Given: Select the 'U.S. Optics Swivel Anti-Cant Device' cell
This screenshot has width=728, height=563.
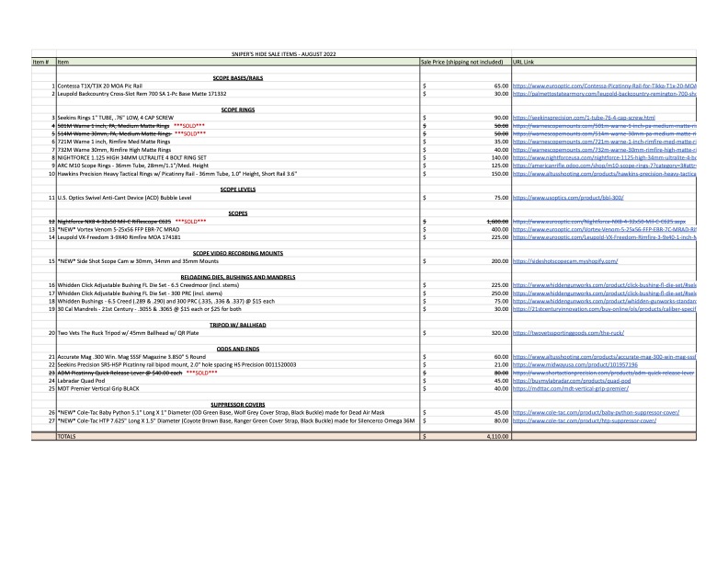Looking at the screenshot, I should click(238, 198).
